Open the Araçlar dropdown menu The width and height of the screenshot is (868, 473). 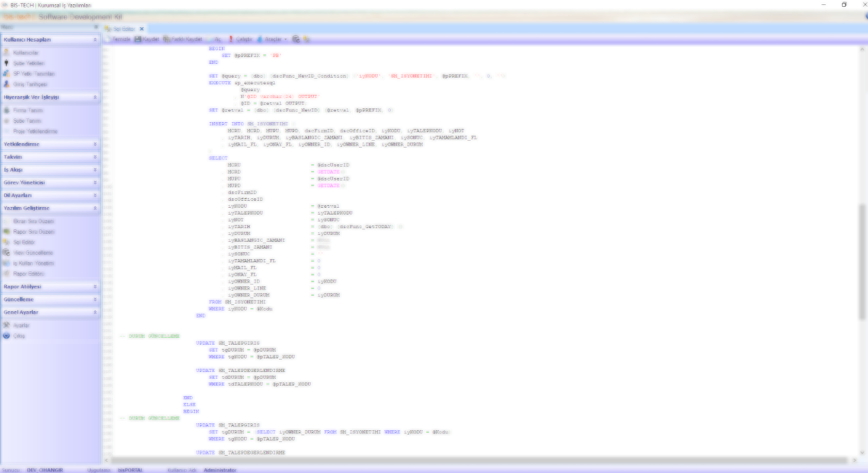pos(273,39)
